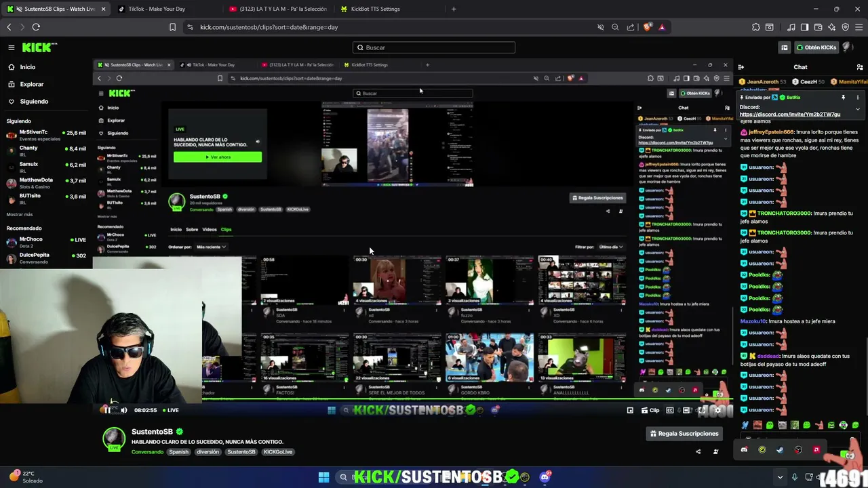Open the Samulx channel in the sidebar

(46, 167)
